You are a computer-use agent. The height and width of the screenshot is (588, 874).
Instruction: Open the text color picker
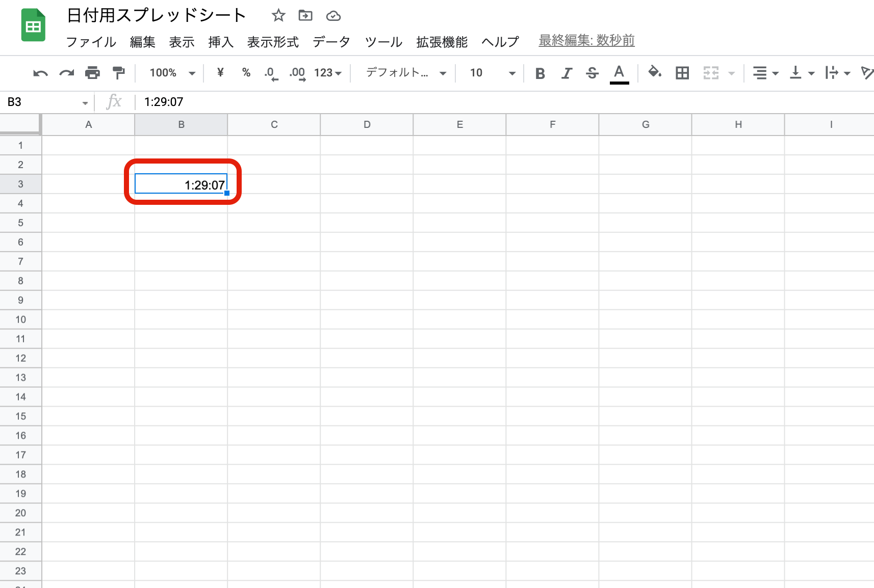pos(619,74)
